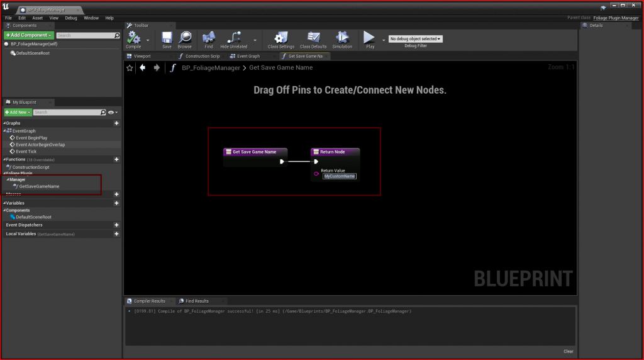Image resolution: width=644 pixels, height=360 pixels.
Task: Click the Clear button in Compiler Results
Action: coord(568,351)
